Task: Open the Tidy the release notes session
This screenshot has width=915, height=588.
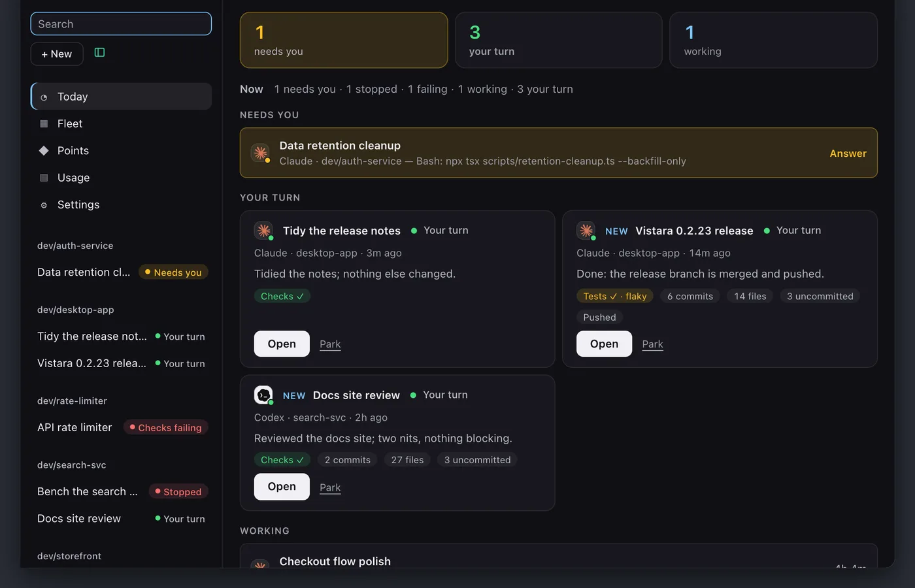Action: coord(282,344)
